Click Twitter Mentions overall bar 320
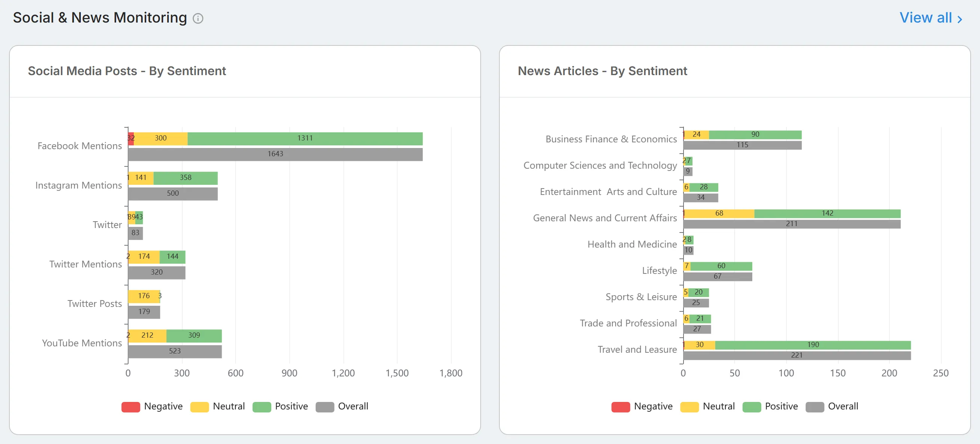 [x=157, y=273]
